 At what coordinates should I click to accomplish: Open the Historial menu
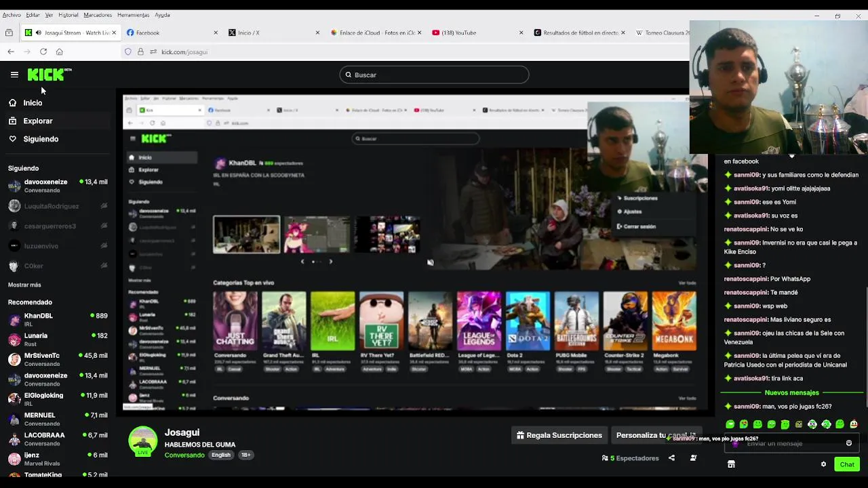coord(68,15)
